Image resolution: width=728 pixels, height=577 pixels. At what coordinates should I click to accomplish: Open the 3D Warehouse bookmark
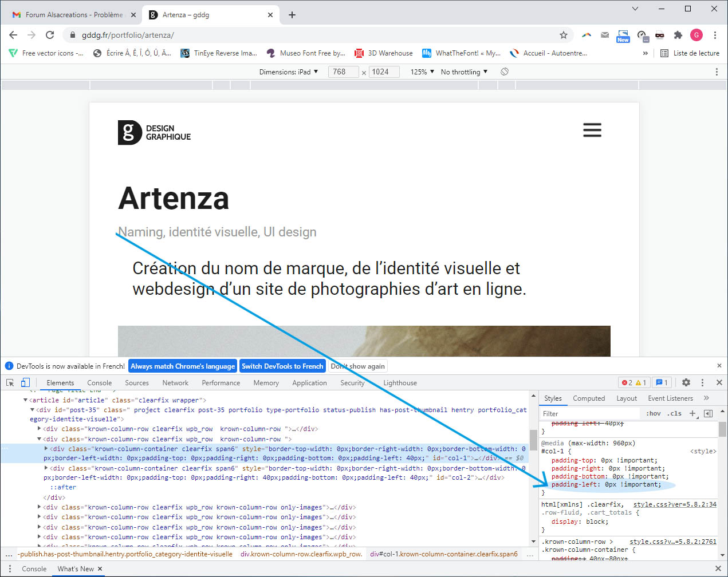point(383,53)
